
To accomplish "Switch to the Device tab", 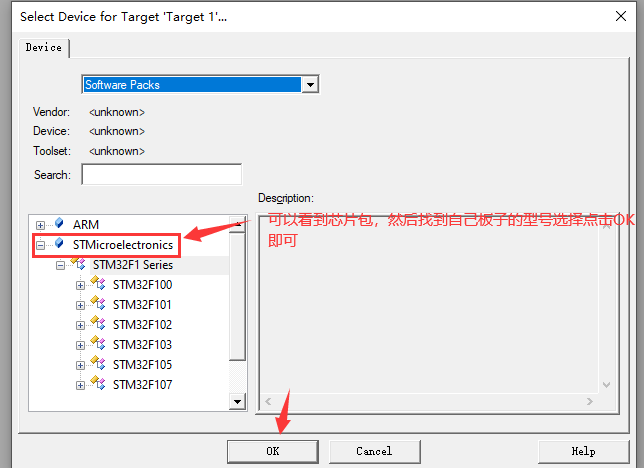I will point(43,47).
